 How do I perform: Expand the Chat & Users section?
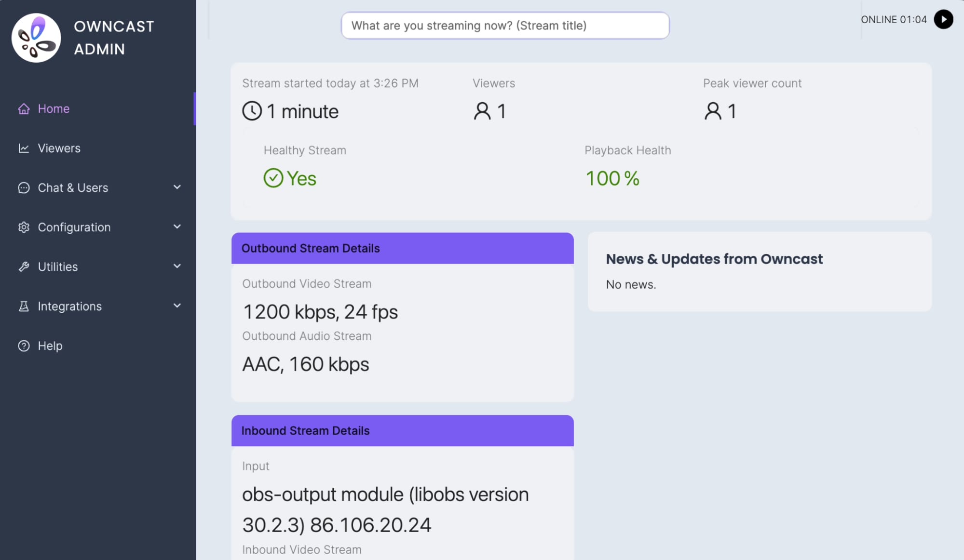[x=177, y=187]
